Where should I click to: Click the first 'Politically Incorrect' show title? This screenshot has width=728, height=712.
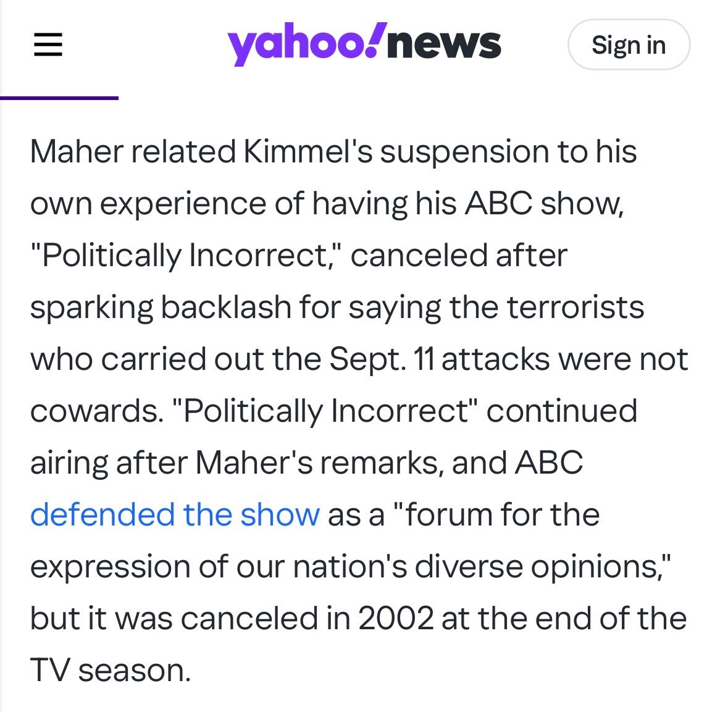(185, 256)
